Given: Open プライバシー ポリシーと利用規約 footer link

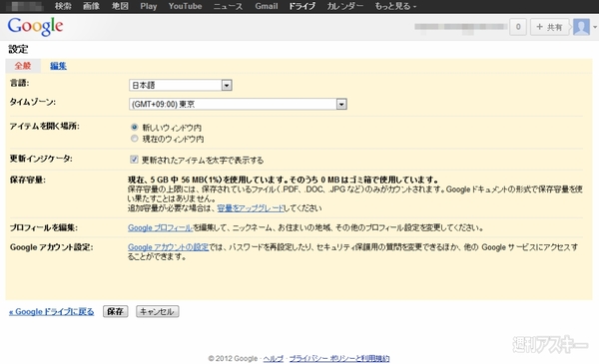Looking at the screenshot, I should (339, 359).
